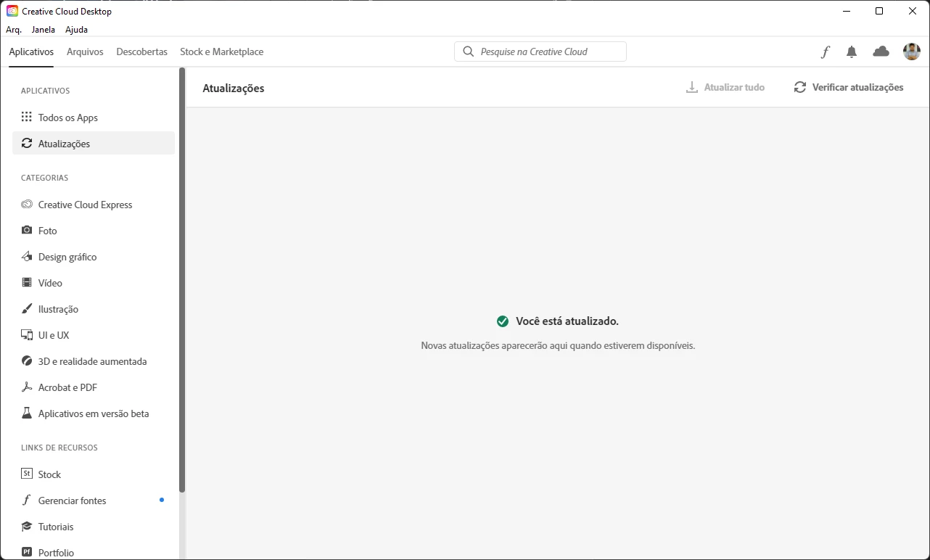Click the search field Pesquise na Creative Cloud
This screenshot has height=560, width=930.
coord(540,52)
